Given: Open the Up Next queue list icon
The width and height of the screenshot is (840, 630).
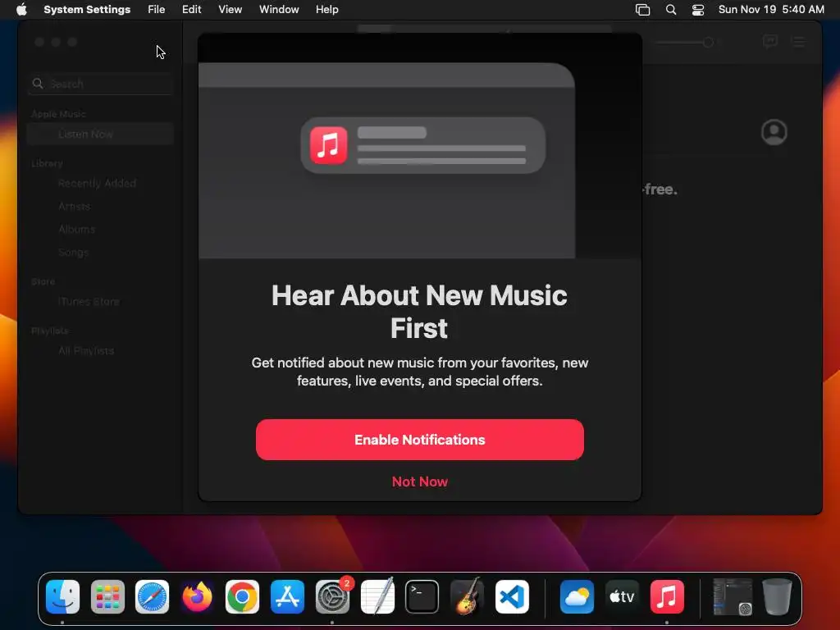Looking at the screenshot, I should click(x=799, y=42).
